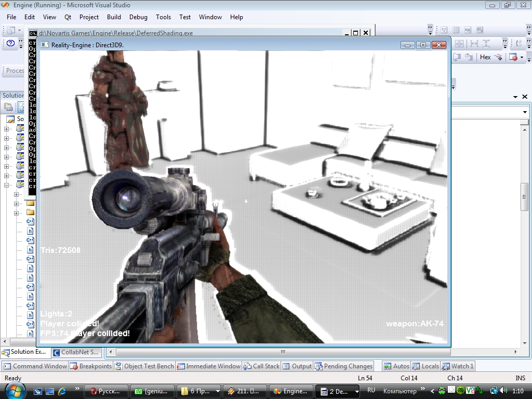
Task: Click the breakpoints window toolbar icon
Action: click(x=513, y=57)
